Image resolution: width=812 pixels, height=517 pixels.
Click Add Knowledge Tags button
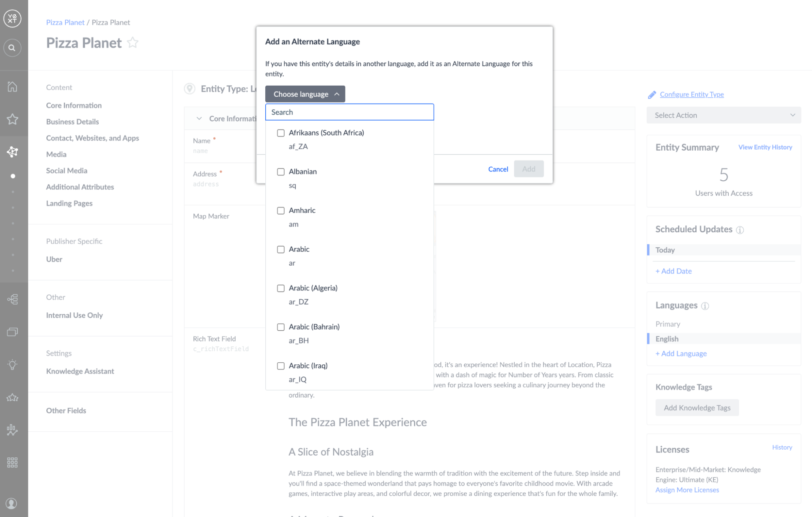(697, 407)
